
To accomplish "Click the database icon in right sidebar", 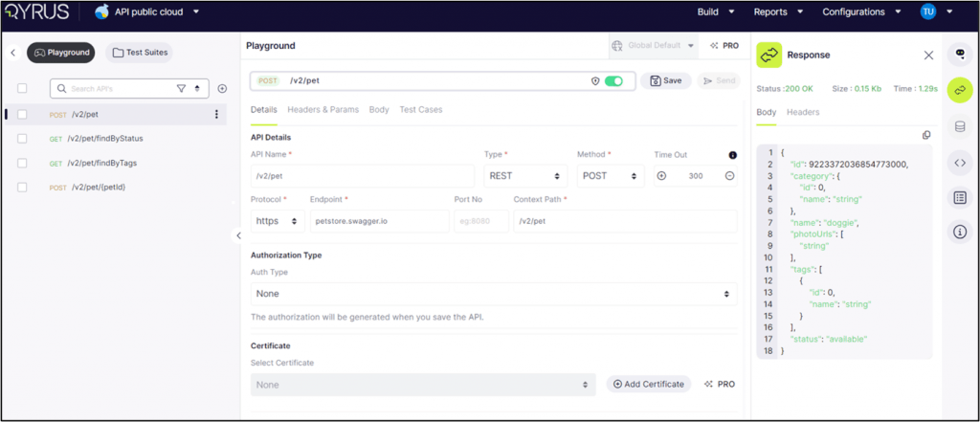I will (x=960, y=126).
